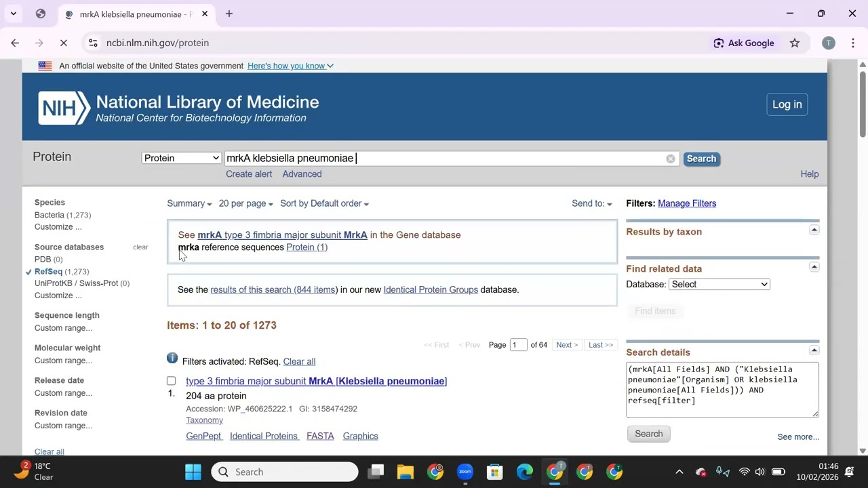Image resolution: width=868 pixels, height=488 pixels.
Task: Open the tab search dropdown arrow
Action: [x=13, y=14]
